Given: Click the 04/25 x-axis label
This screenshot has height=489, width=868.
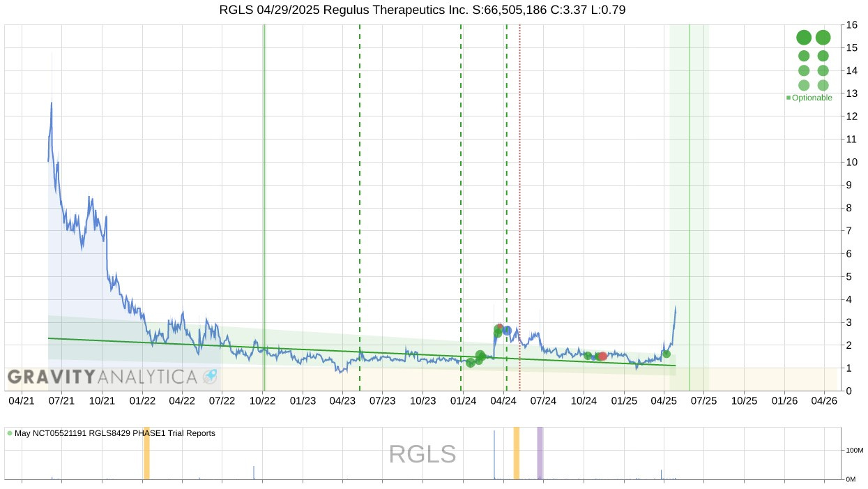Looking at the screenshot, I should point(664,401).
